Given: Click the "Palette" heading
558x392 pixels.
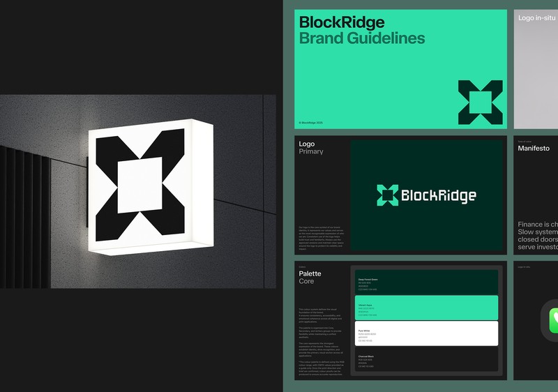Looking at the screenshot, I should pyautogui.click(x=310, y=273).
